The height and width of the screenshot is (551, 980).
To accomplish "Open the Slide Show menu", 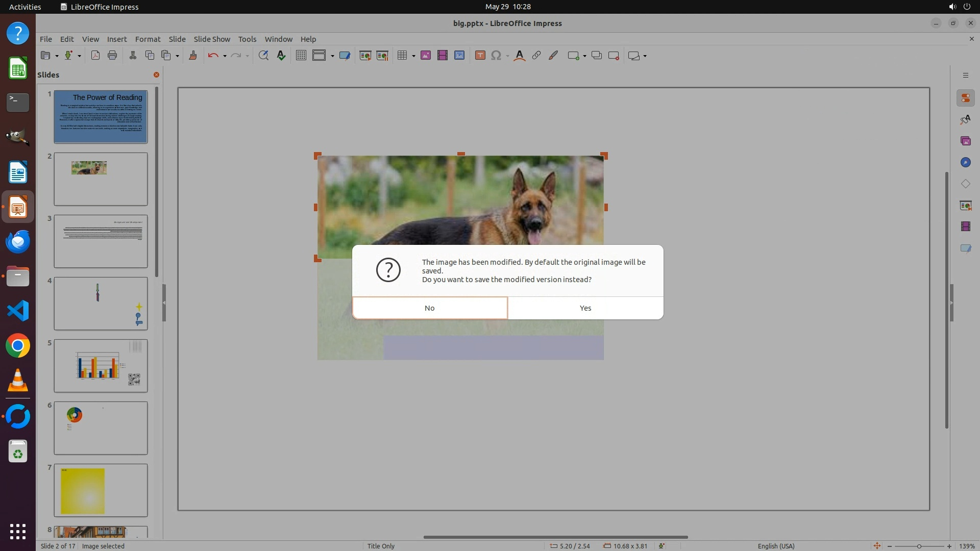I will (x=212, y=39).
